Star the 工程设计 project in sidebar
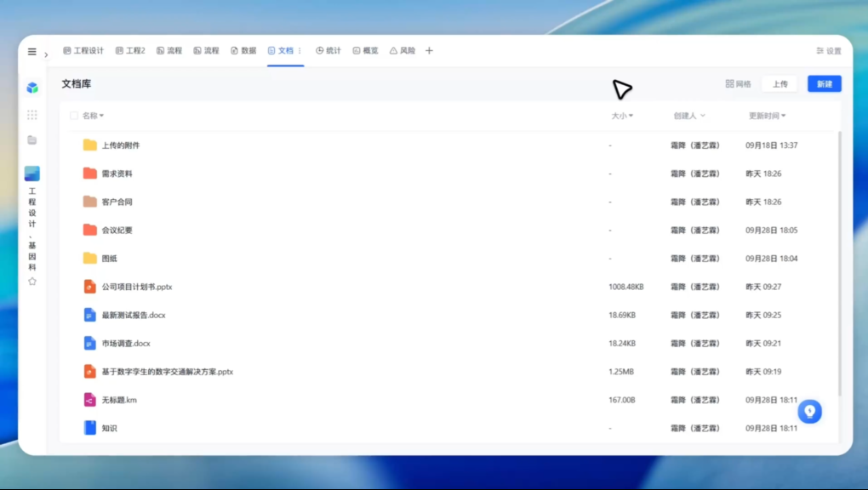Screen dimensions: 868x490 (32, 281)
